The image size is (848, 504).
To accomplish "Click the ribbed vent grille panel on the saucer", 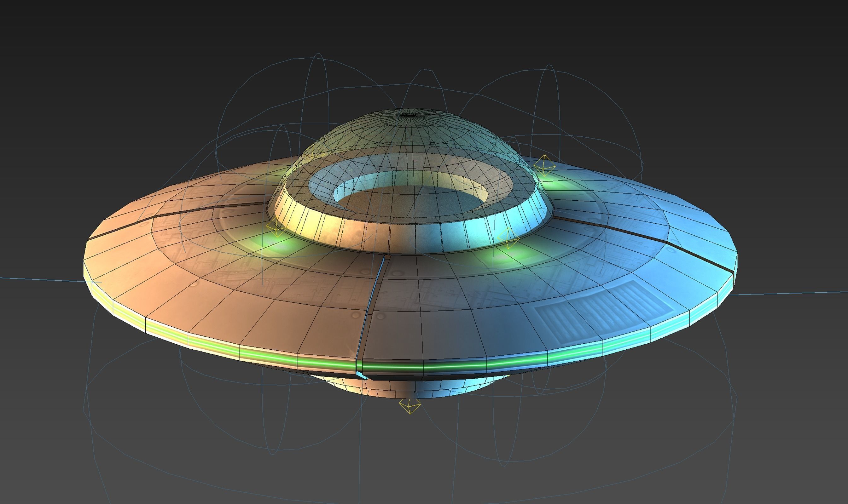I will pyautogui.click(x=604, y=313).
